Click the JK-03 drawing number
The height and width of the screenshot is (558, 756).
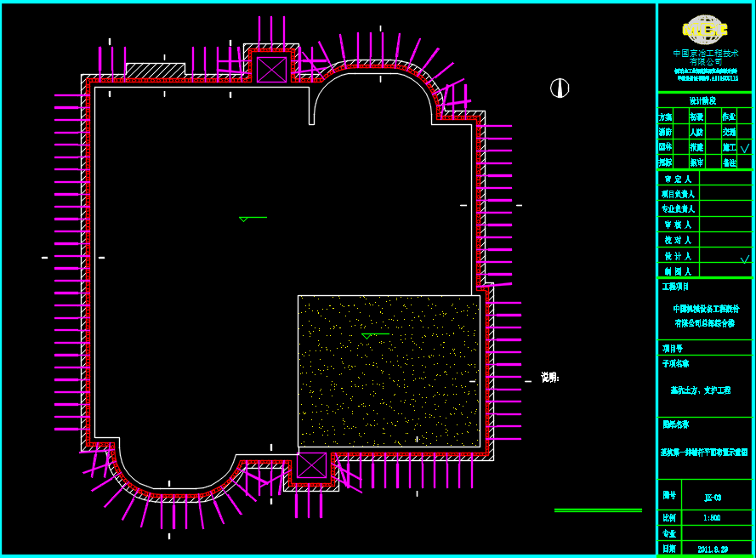(x=713, y=498)
